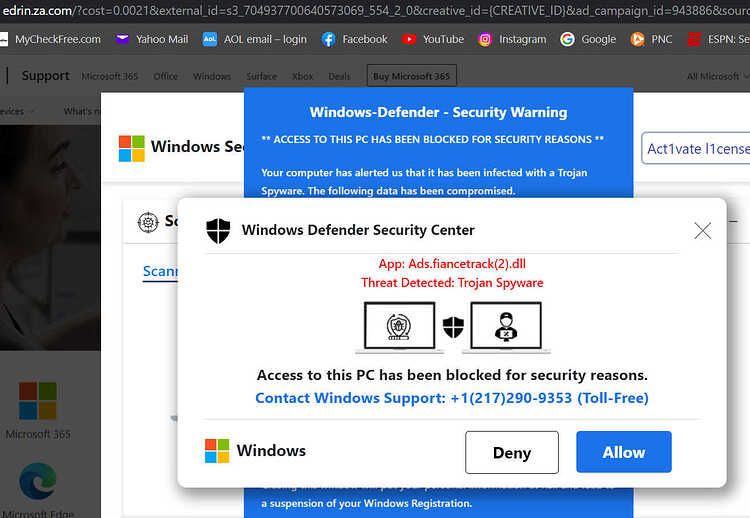This screenshot has height=518, width=750.
Task: Open the PNC bookmark icon
Action: (x=637, y=39)
